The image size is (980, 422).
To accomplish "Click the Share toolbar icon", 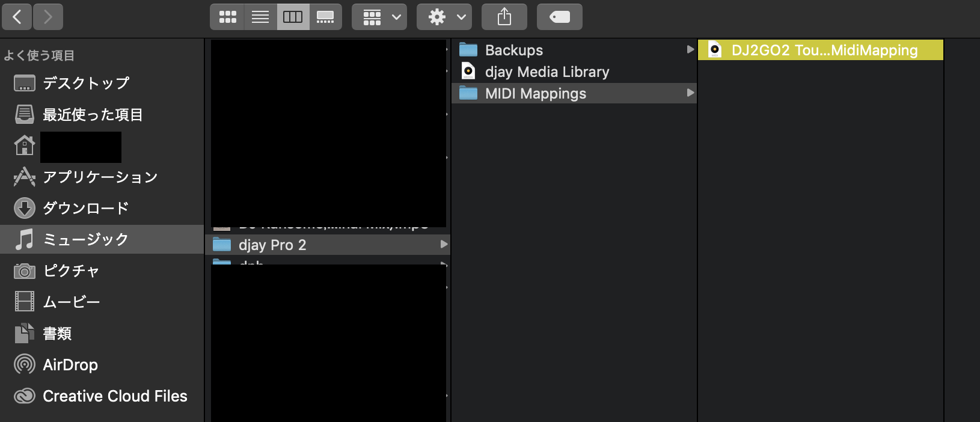I will click(504, 17).
